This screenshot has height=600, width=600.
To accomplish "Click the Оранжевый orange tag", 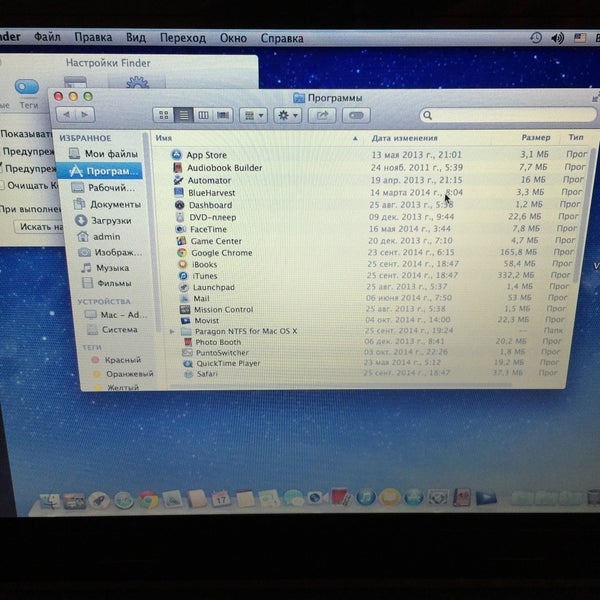I will click(x=123, y=374).
